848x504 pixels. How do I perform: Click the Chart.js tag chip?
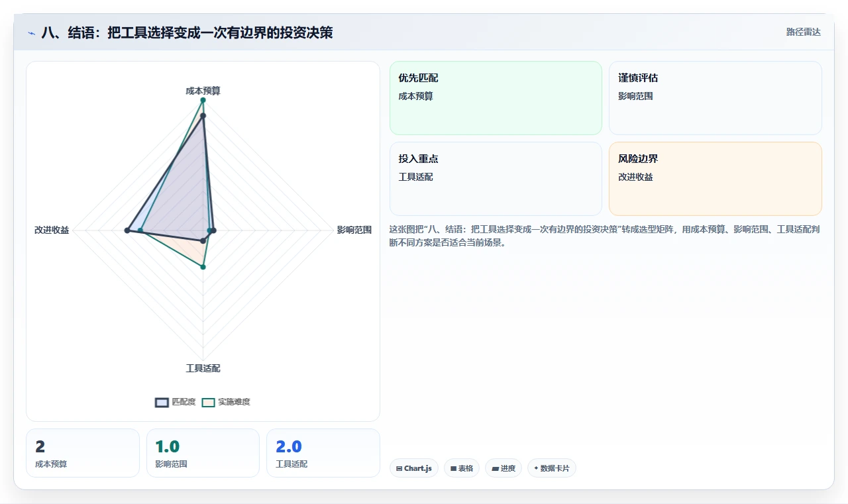pos(414,468)
